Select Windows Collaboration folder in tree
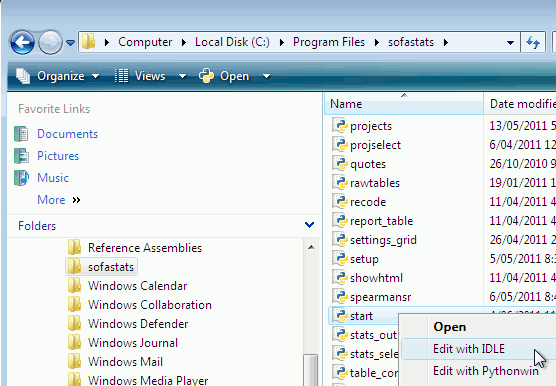Image resolution: width=556 pixels, height=386 pixels. (140, 305)
